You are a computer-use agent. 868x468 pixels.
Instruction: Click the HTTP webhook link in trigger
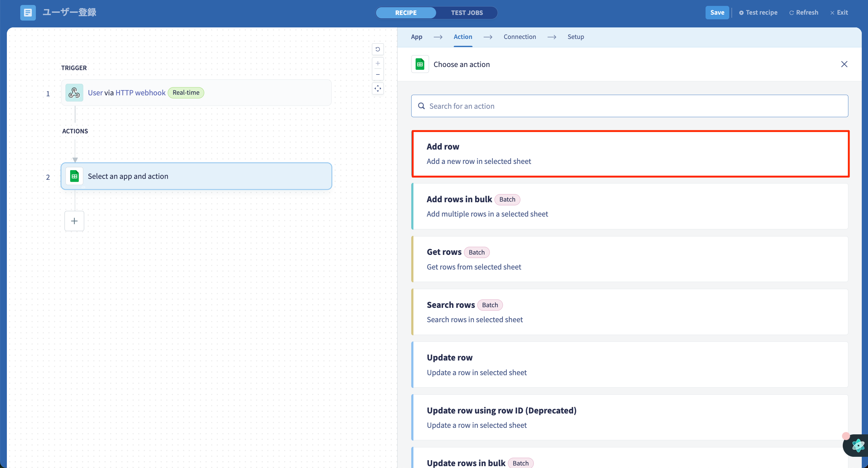[x=140, y=93]
